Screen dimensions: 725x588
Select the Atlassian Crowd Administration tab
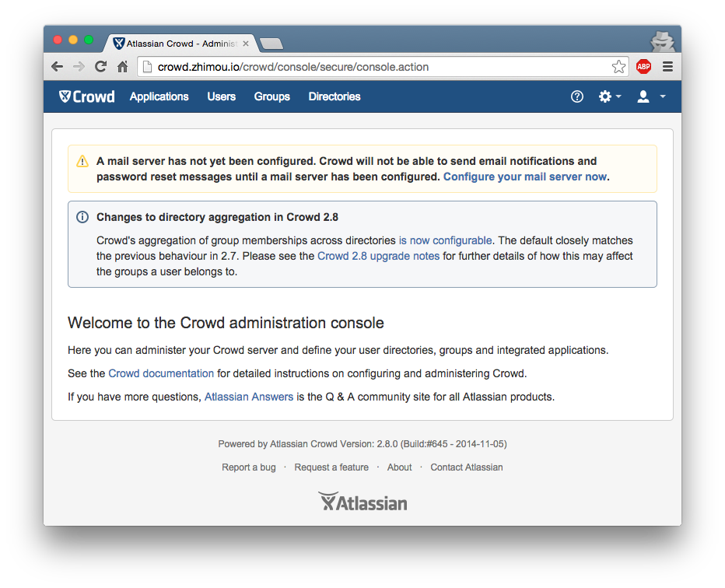(181, 44)
